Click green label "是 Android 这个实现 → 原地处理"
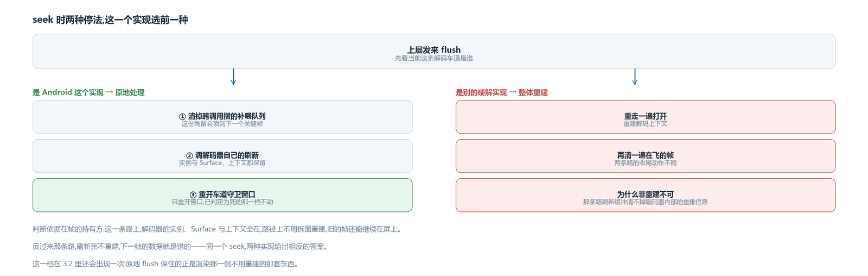The image size is (868, 276). click(88, 92)
